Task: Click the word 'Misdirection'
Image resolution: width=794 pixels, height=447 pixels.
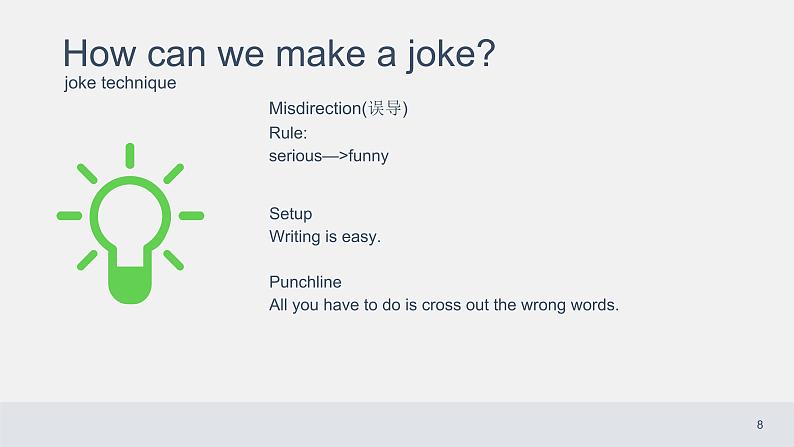Action: (314, 108)
